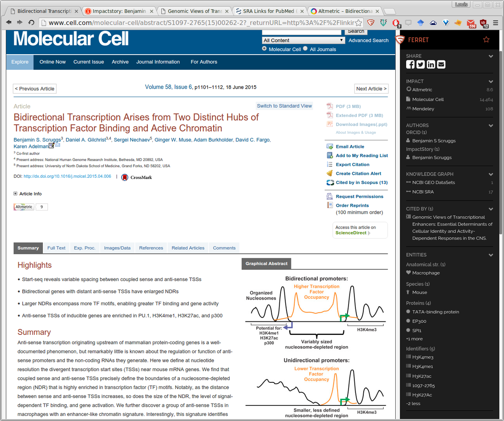504x421 pixels.
Task: Collapse the ENTITIES section in Ferret
Action: pyautogui.click(x=491, y=255)
